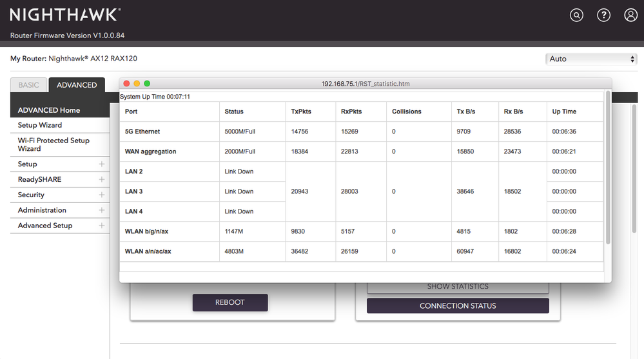Expand the Administration plus icon
644x359 pixels.
pos(101,211)
